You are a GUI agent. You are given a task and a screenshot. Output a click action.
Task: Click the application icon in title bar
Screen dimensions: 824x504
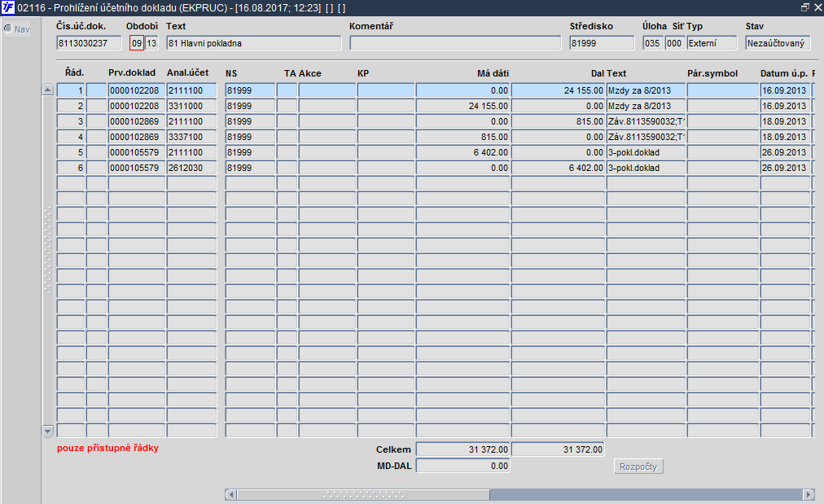click(8, 7)
